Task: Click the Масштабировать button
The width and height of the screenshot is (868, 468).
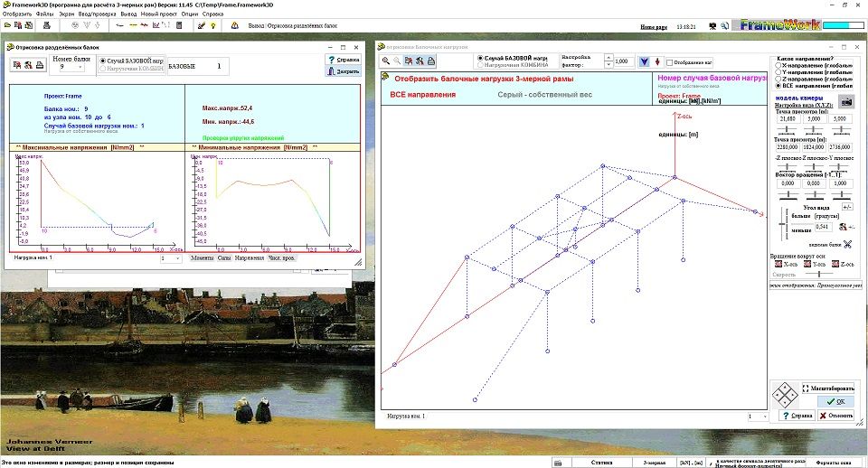Action: (828, 388)
